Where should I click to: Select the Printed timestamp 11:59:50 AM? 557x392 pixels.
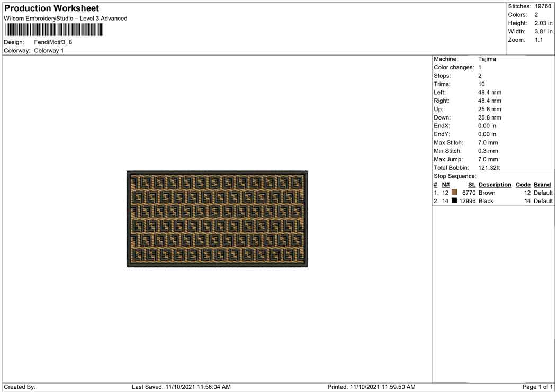tap(398, 387)
